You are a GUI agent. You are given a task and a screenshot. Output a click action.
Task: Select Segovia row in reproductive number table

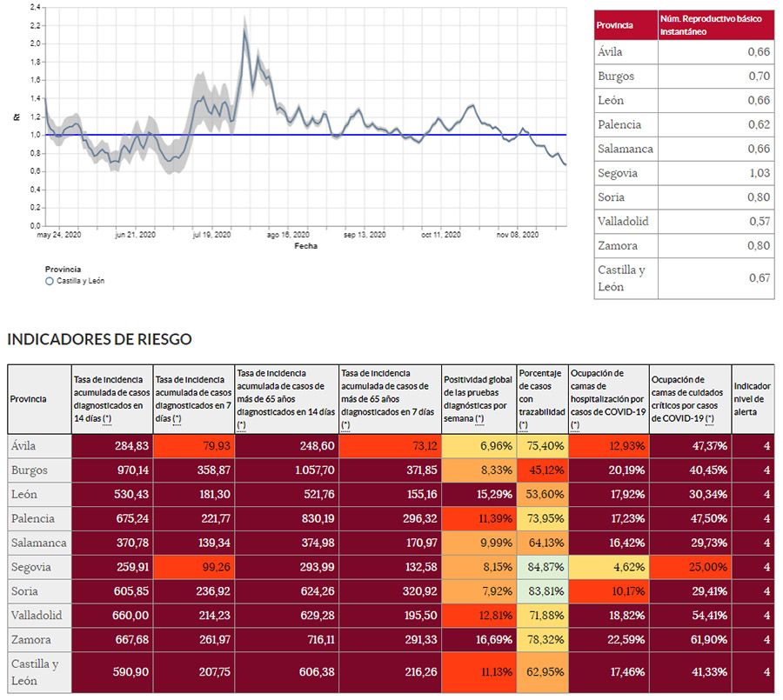tap(684, 173)
